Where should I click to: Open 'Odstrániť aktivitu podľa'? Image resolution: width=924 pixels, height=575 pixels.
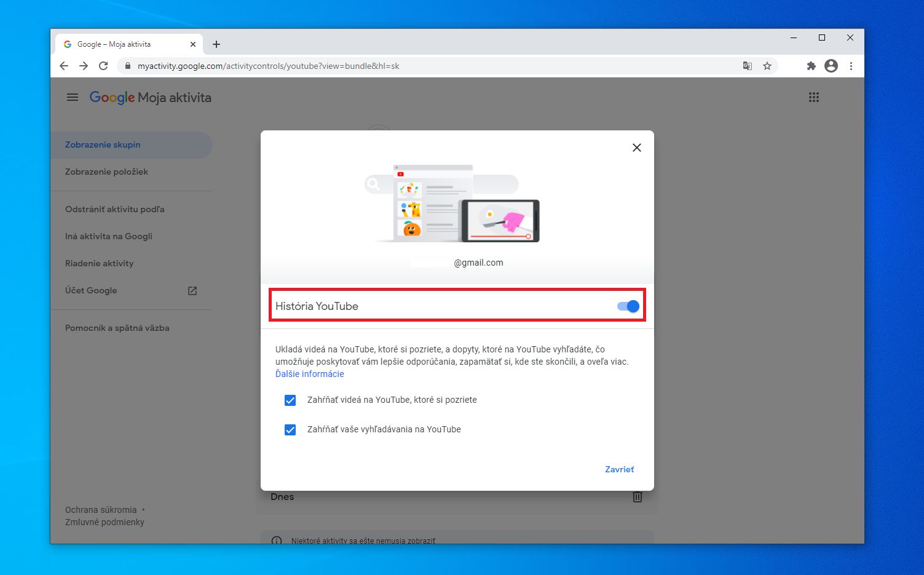pos(131,209)
